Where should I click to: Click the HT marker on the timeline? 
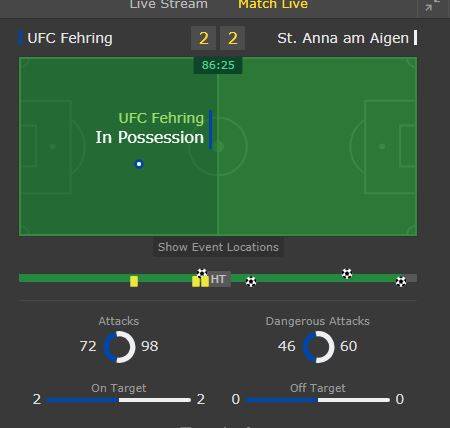pos(218,279)
